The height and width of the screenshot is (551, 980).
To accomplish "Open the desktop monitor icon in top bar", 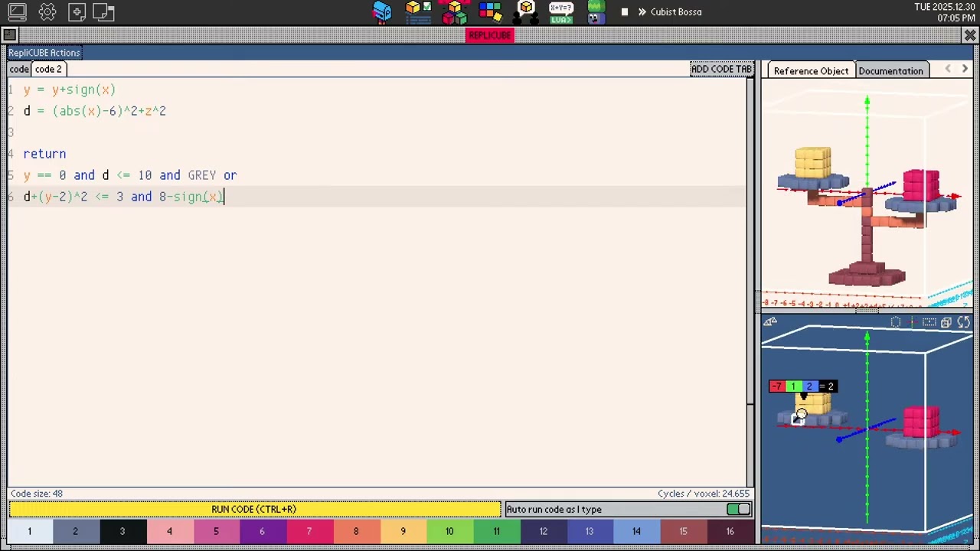I will pos(17,11).
